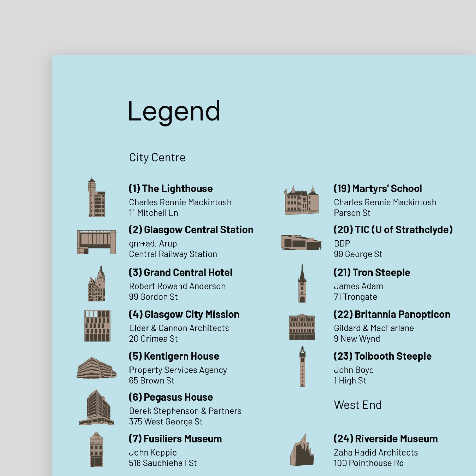Select '(20) TIC (U of Strathclyde)' title
The width and height of the screenshot is (476, 476).
pyautogui.click(x=393, y=230)
